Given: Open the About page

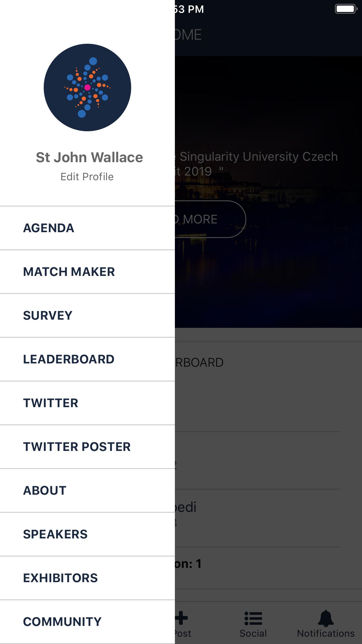Looking at the screenshot, I should point(45,491).
